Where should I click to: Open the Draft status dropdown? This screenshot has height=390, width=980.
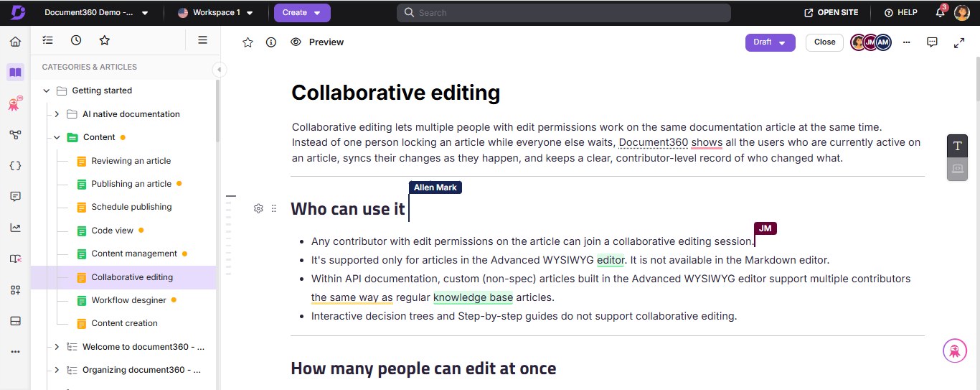click(x=771, y=42)
